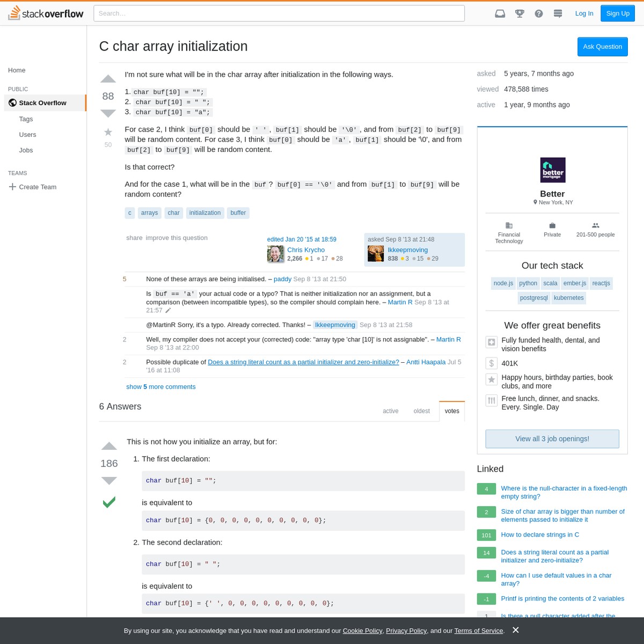Open the Terms of Service link

[479, 631]
